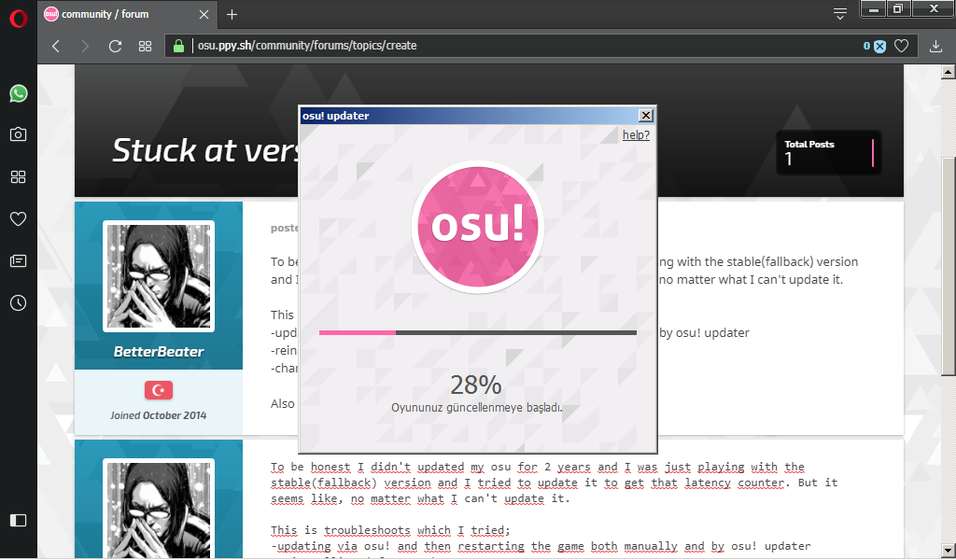The image size is (956, 560).
Task: Click the page scrollbar down arrow
Action: [x=949, y=550]
